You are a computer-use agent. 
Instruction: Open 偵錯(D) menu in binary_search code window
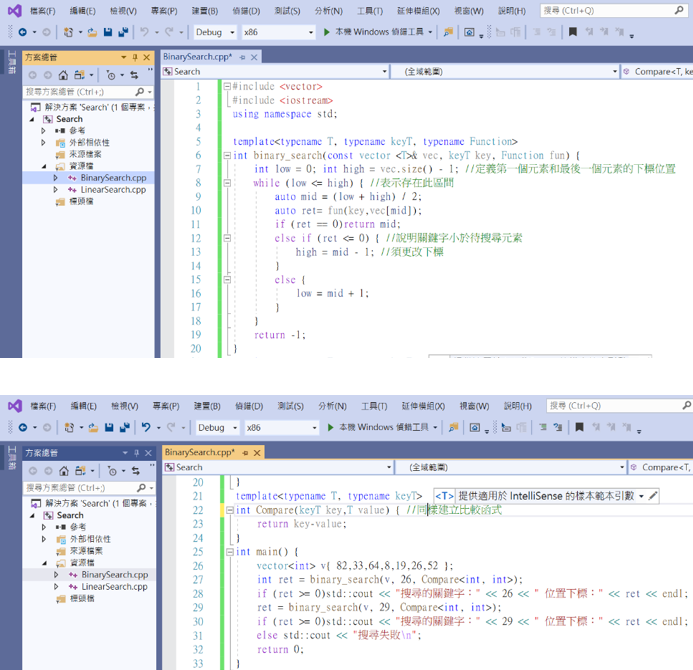pyautogui.click(x=246, y=11)
